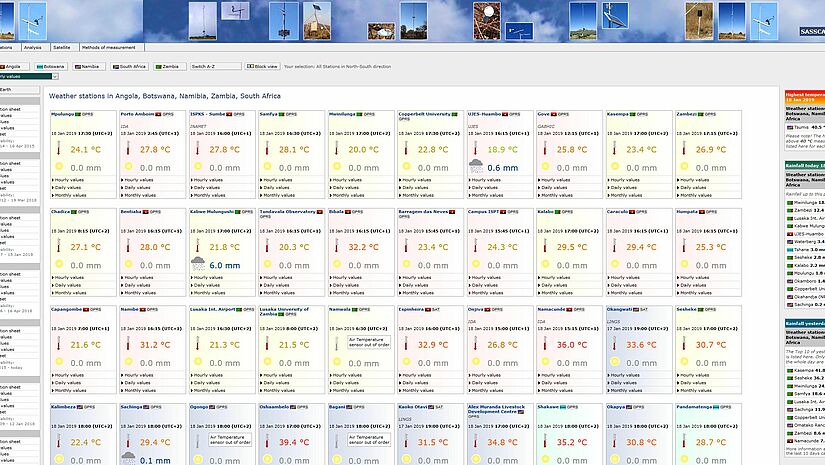The height and width of the screenshot is (465, 825).
Task: Open the Copperbelt University station link
Action: coord(425,114)
